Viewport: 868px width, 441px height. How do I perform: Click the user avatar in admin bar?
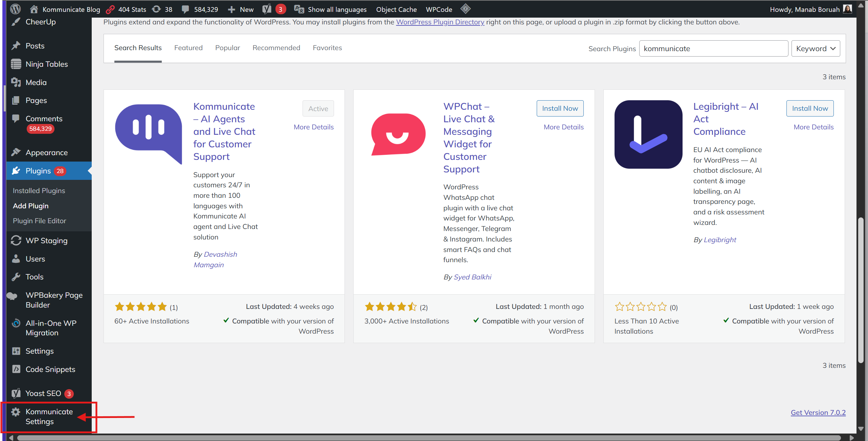847,9
